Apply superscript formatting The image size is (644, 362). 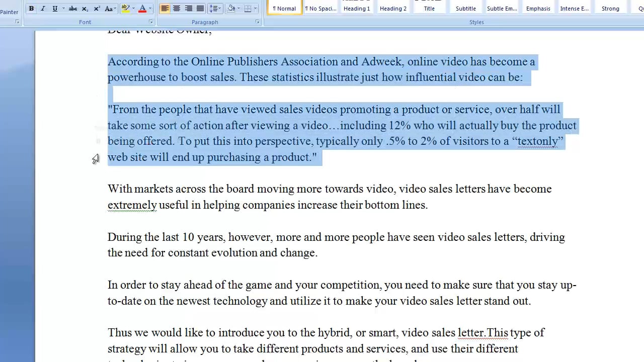click(96, 9)
